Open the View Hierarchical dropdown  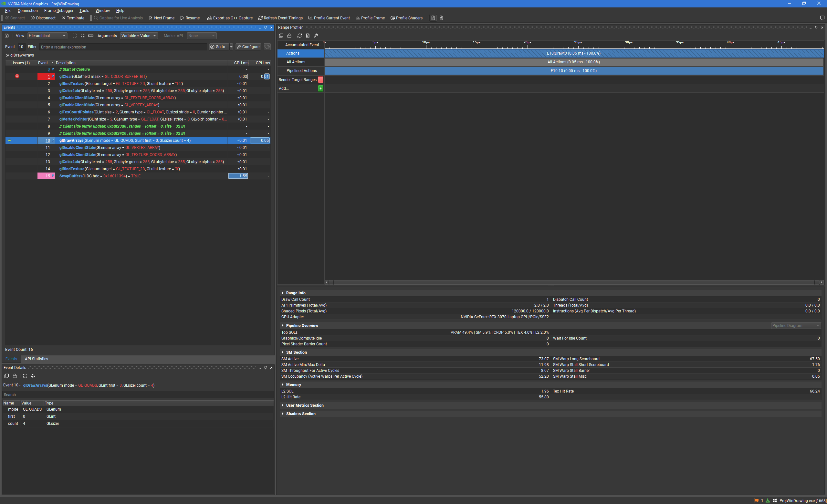47,36
